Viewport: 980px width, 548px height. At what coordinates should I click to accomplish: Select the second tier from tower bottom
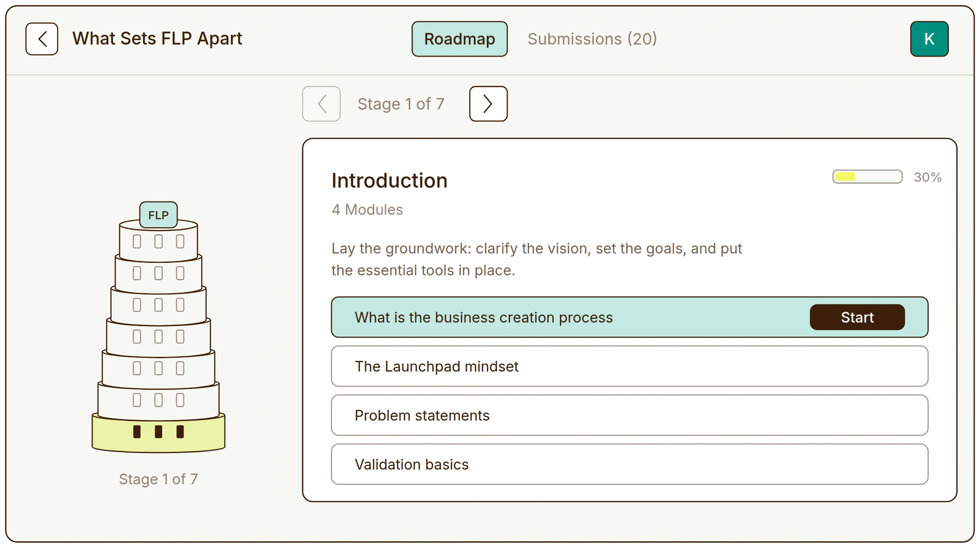[x=159, y=401]
